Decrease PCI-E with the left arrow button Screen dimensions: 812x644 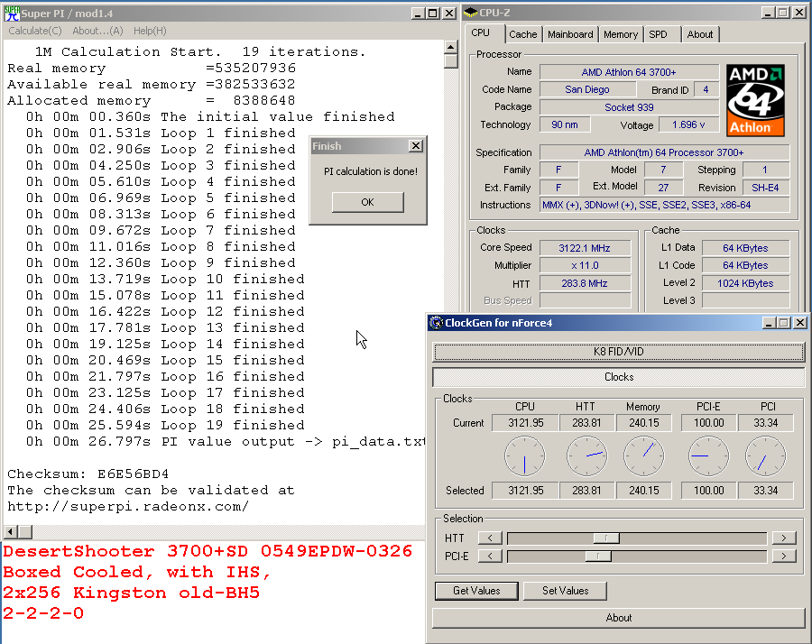tap(490, 556)
